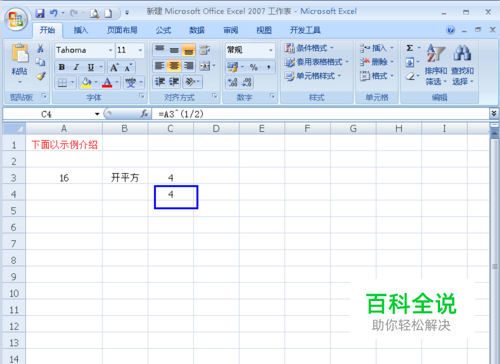This screenshot has width=500, height=364.
Task: Undo the last action
Action: 53,13
